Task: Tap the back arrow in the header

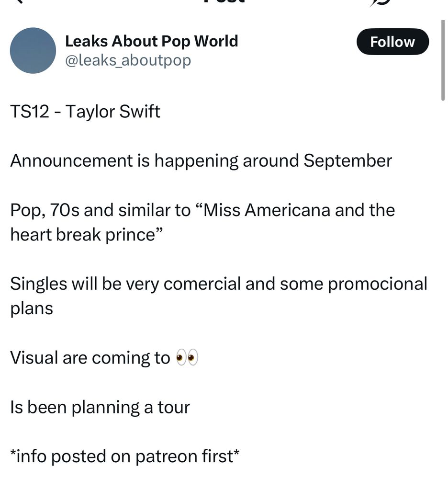Action: click(x=19, y=1)
